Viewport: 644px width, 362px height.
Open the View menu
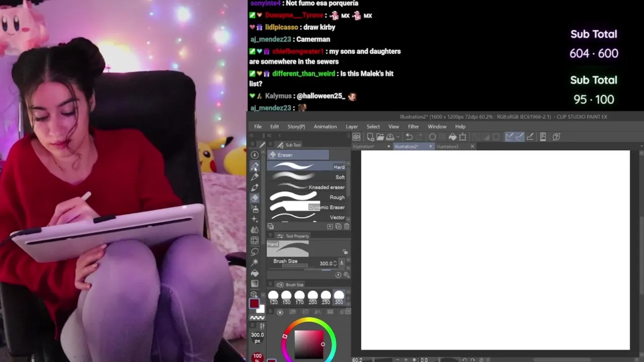coord(394,127)
